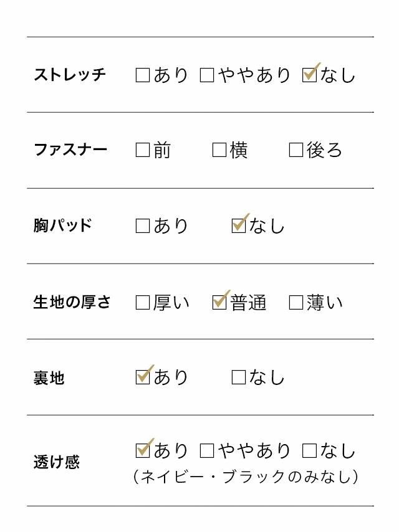
Task: Click the 透け感 row label
Action: pos(56,462)
